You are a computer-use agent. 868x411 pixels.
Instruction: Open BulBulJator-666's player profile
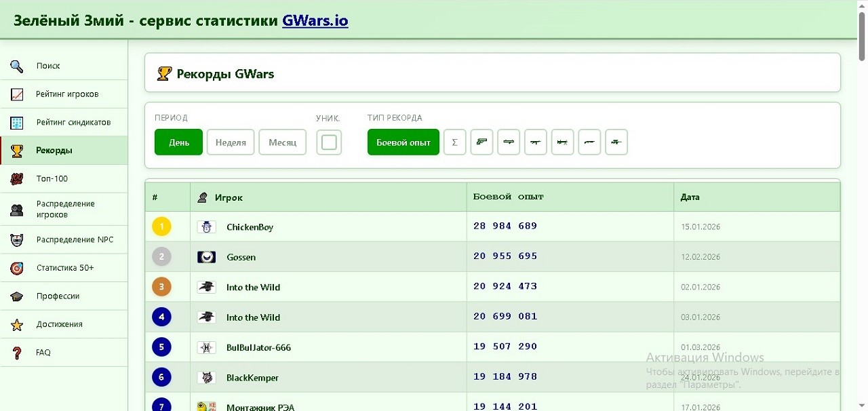[x=258, y=348]
